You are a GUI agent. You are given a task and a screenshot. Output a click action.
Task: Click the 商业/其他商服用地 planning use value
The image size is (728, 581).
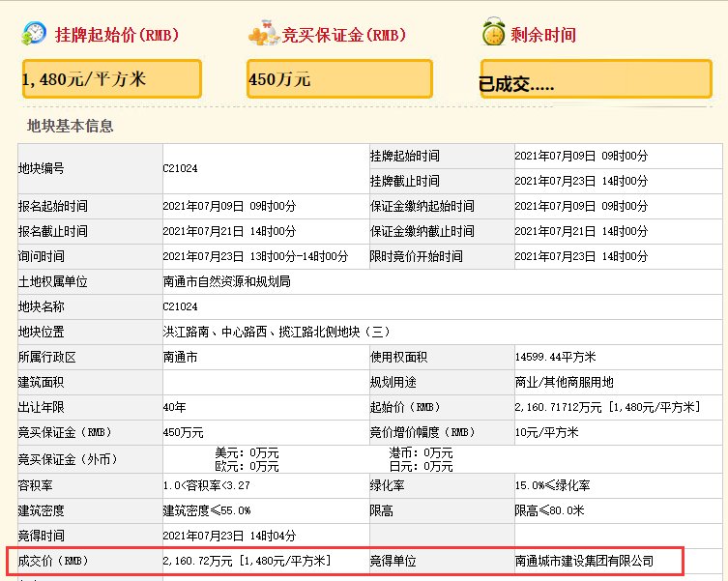click(x=564, y=382)
